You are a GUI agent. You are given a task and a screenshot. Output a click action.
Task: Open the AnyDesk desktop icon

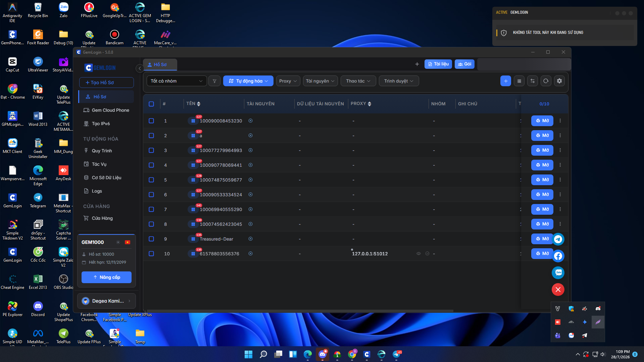tap(63, 173)
